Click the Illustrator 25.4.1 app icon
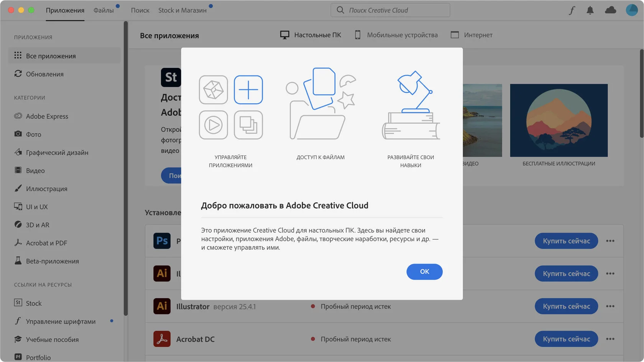Image resolution: width=644 pixels, height=362 pixels. coord(162,306)
